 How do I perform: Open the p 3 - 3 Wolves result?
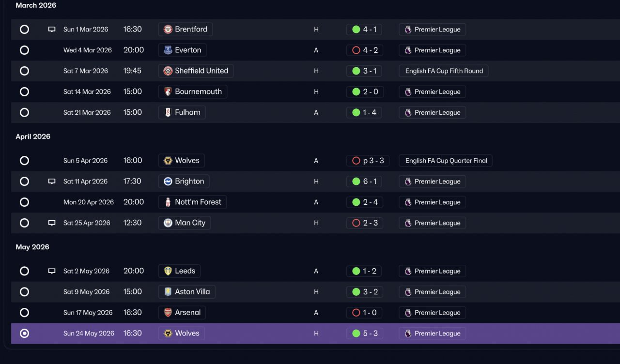click(368, 161)
